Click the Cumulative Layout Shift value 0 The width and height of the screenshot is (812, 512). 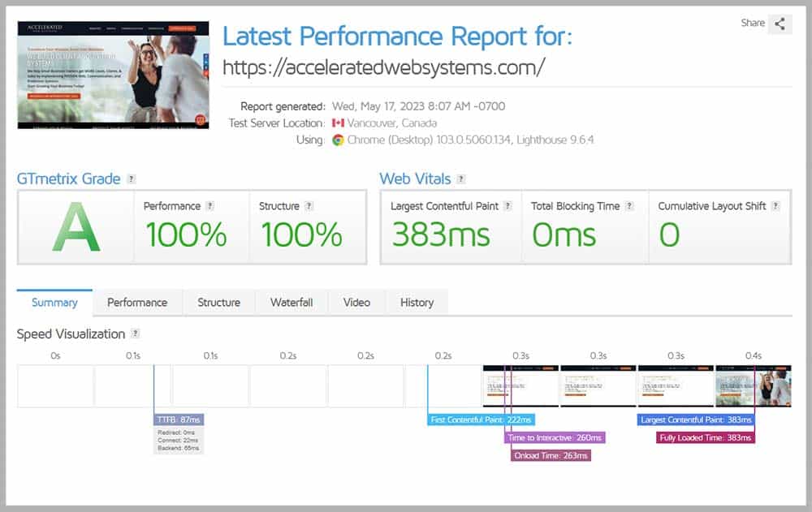(x=669, y=234)
